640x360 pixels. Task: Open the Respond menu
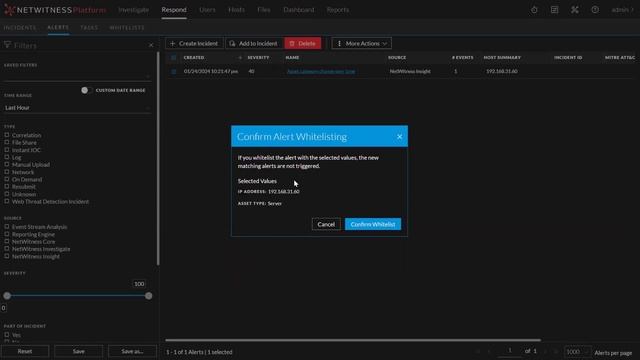174,9
